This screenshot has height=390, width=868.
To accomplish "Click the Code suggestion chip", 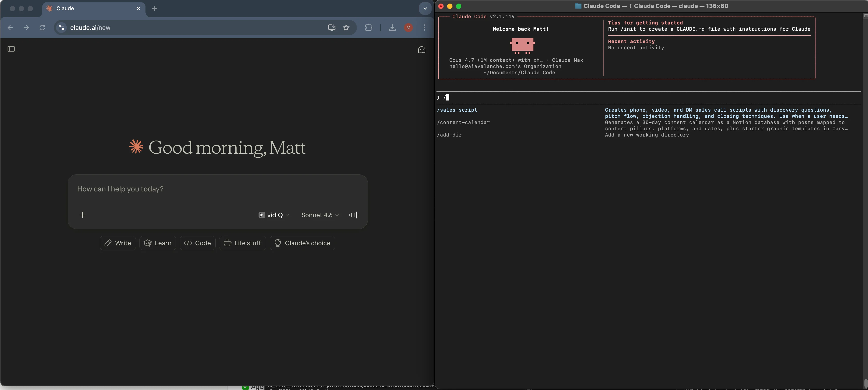I will 198,243.
